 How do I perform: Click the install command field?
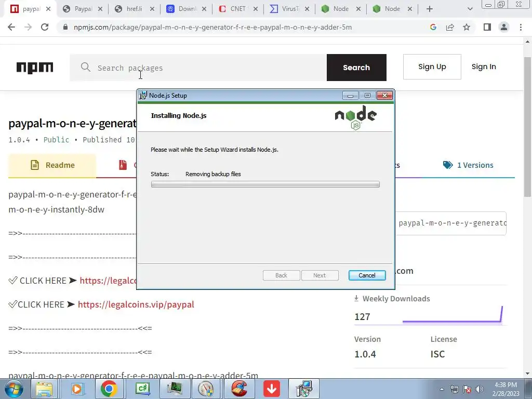pyautogui.click(x=450, y=223)
